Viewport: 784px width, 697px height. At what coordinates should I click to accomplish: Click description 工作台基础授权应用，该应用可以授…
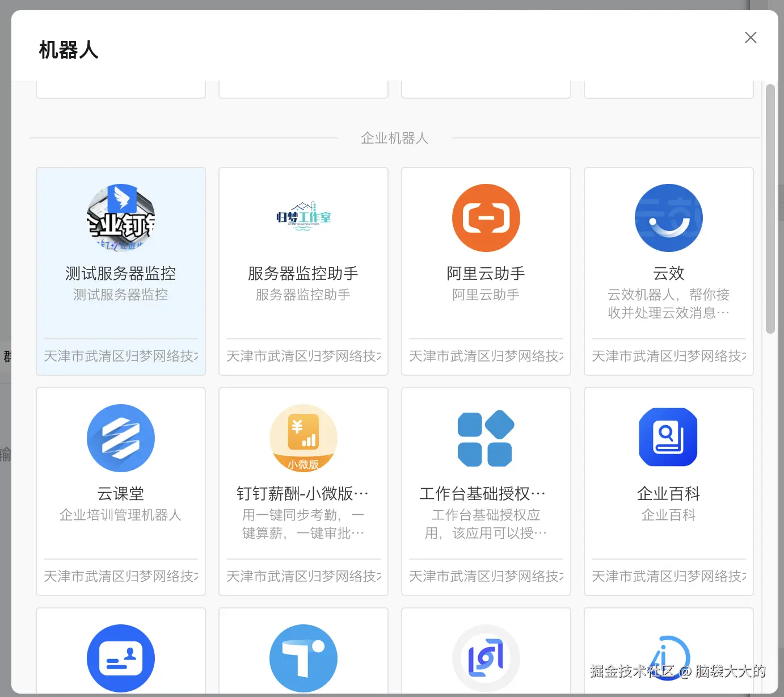click(x=486, y=524)
